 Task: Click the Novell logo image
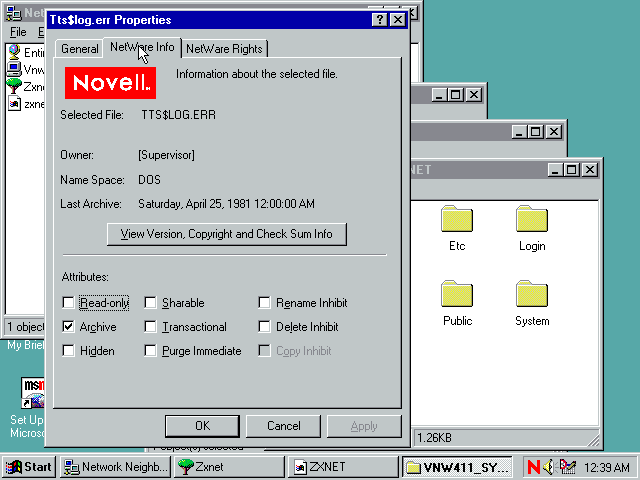pos(110,83)
